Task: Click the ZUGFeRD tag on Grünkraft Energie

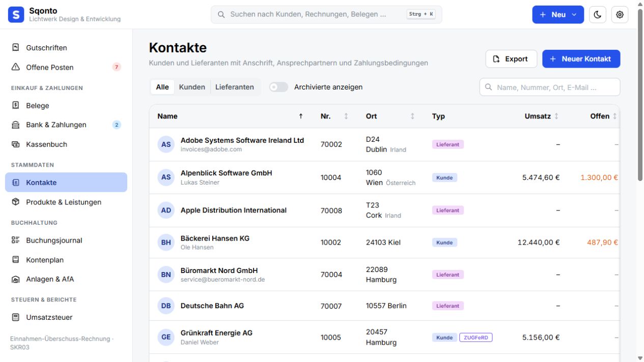Action: pyautogui.click(x=476, y=337)
